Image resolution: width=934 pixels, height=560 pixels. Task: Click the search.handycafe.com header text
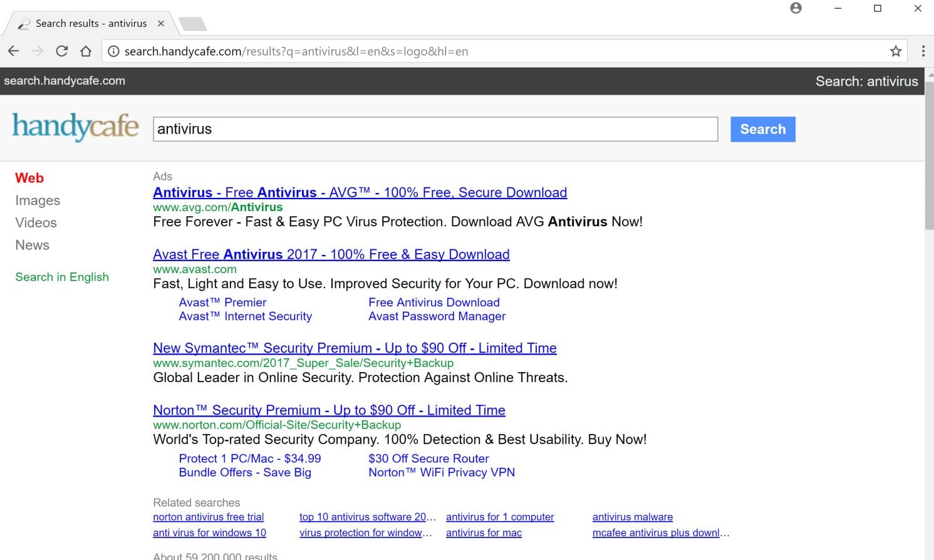(65, 81)
